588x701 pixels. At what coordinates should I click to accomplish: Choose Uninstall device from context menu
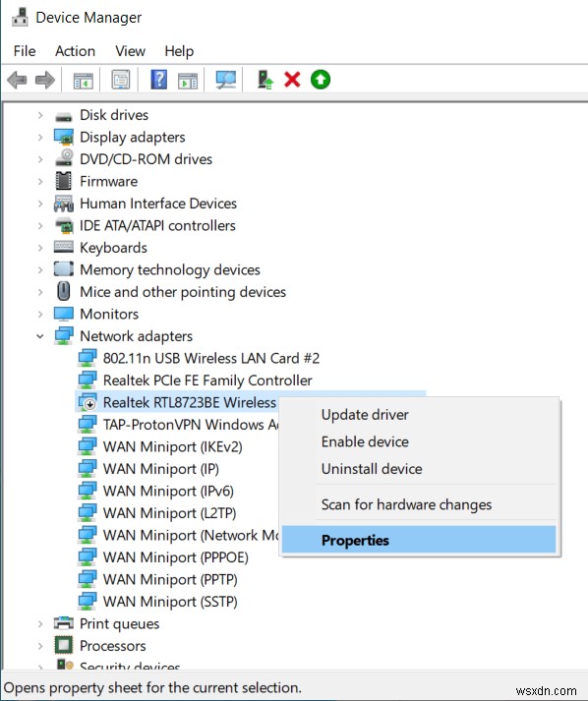pyautogui.click(x=419, y=469)
